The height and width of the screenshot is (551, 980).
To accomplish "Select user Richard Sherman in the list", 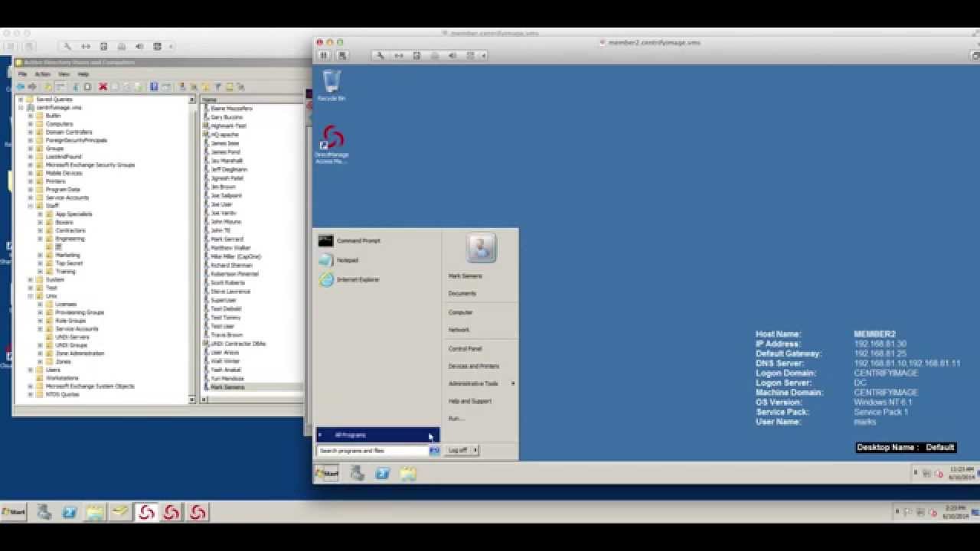I will point(231,266).
